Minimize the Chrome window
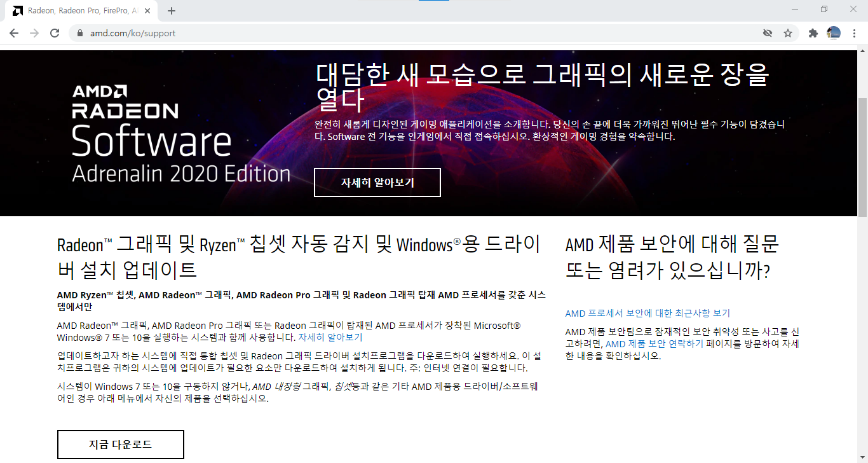868x463 pixels. pyautogui.click(x=795, y=9)
